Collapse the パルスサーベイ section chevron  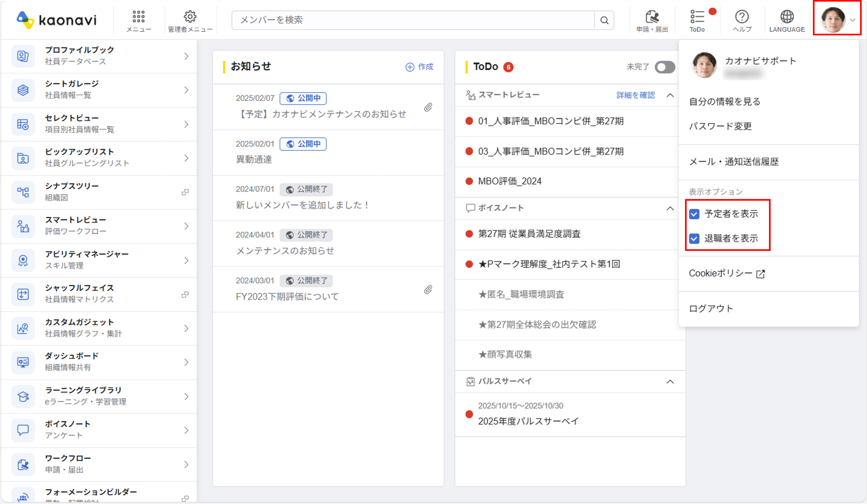(x=670, y=382)
